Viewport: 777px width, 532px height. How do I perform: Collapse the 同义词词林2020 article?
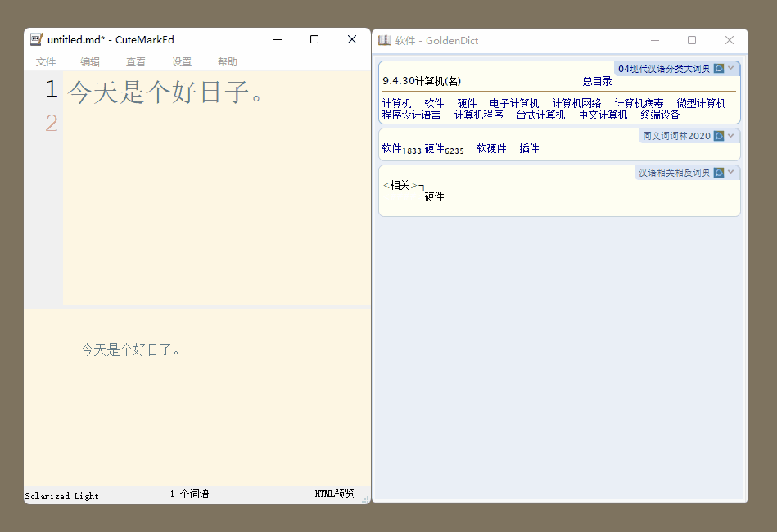click(731, 136)
